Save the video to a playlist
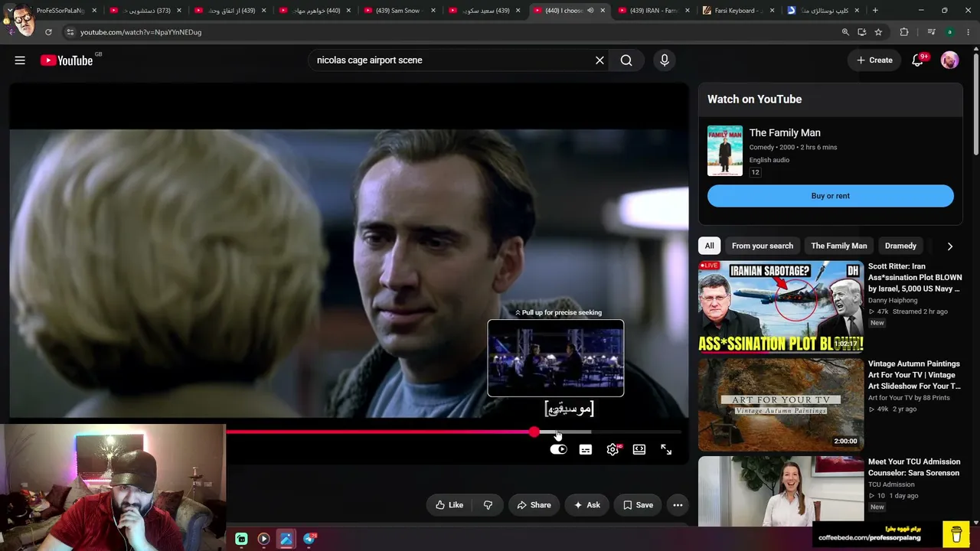Screen dimensions: 980x551 [x=638, y=505]
